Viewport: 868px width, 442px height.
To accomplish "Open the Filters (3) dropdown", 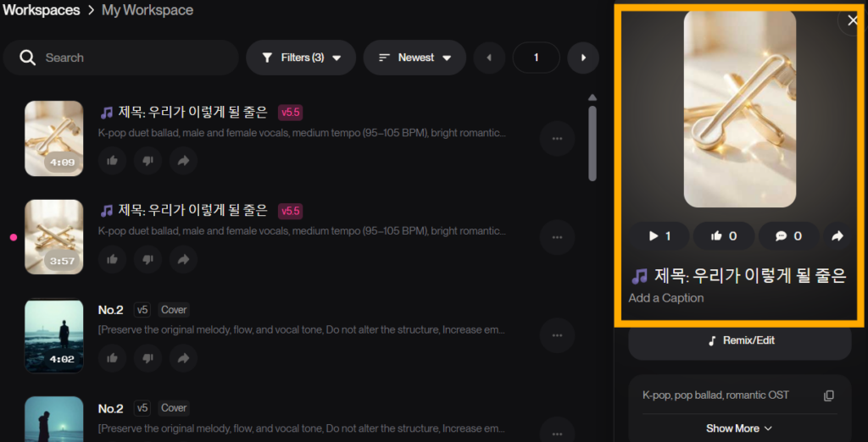I will pos(301,58).
